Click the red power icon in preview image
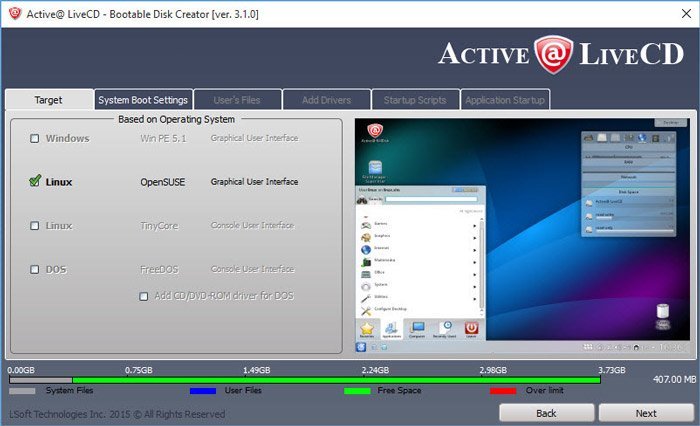Viewport: 700px width, 426px height. (471, 329)
